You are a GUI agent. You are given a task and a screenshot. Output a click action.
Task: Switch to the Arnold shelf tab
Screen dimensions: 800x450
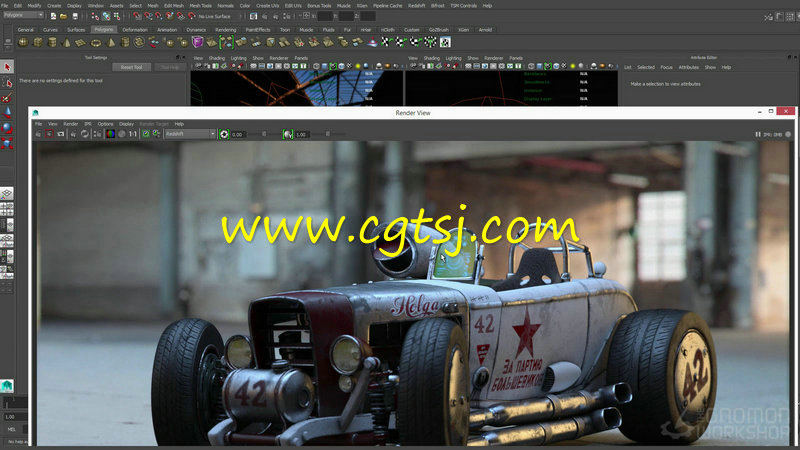point(485,30)
